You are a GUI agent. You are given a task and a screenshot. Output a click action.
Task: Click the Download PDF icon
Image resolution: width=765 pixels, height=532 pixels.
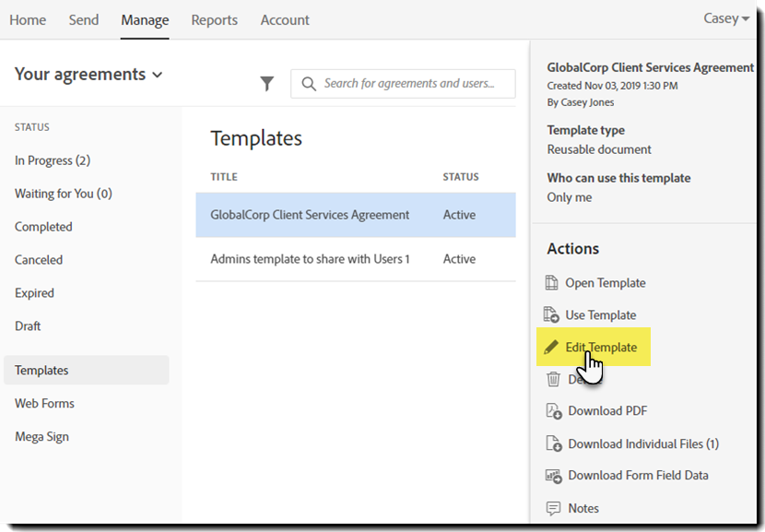tap(553, 411)
